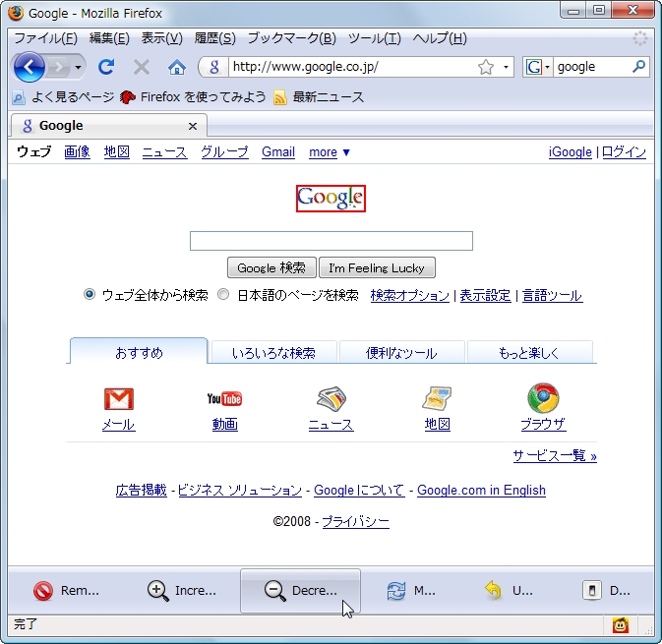The height and width of the screenshot is (644, 662).
Task: Switch to the 便利なツール tab
Action: coord(401,352)
